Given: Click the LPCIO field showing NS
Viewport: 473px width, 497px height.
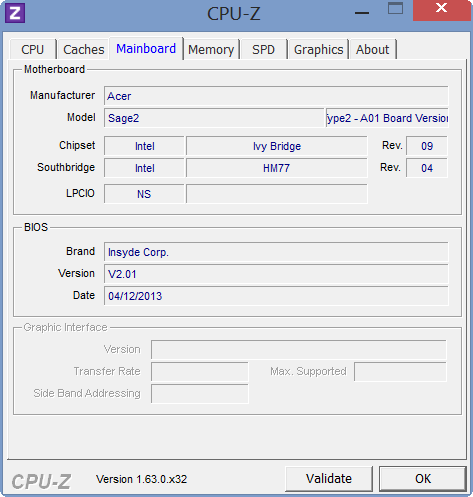Looking at the screenshot, I should [144, 194].
